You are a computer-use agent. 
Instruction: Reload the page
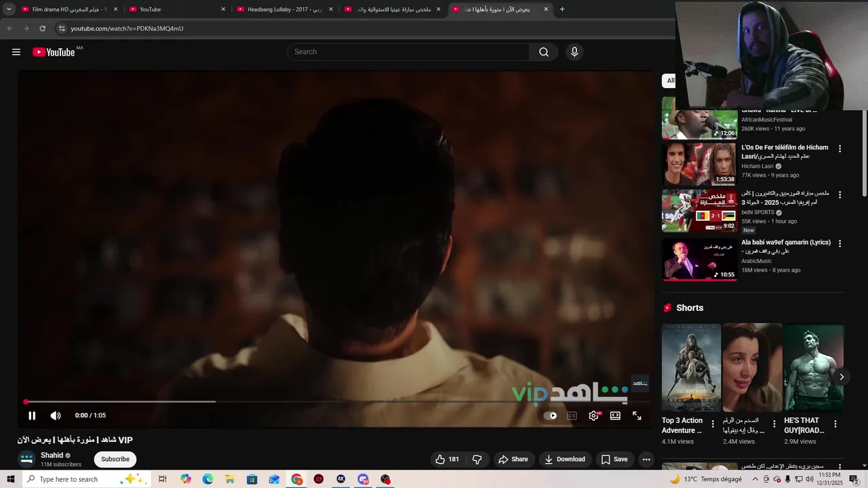pyautogui.click(x=42, y=28)
